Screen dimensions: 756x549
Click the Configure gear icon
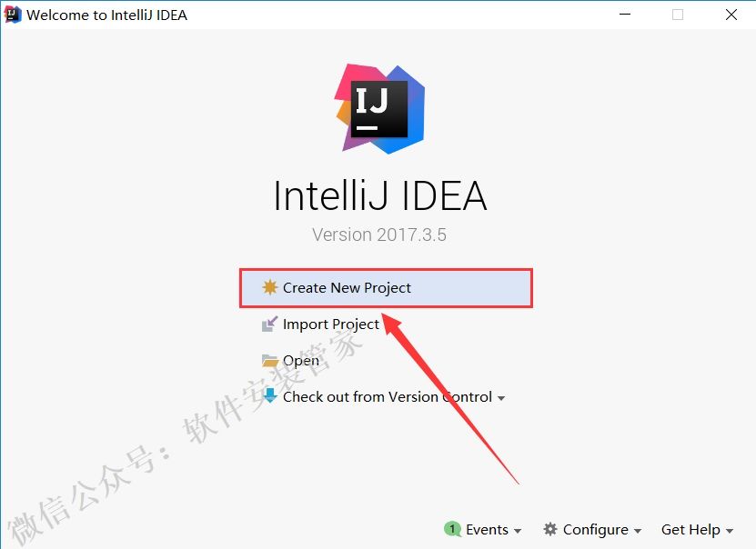550,529
